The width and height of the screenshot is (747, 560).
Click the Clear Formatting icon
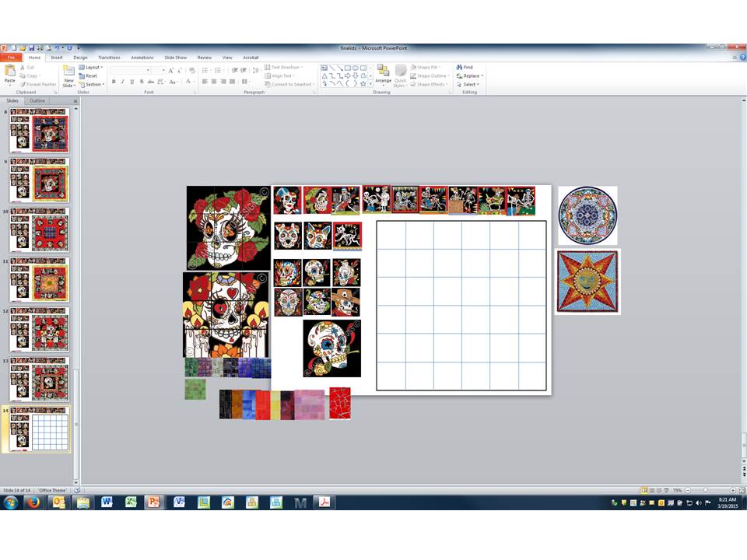(192, 71)
